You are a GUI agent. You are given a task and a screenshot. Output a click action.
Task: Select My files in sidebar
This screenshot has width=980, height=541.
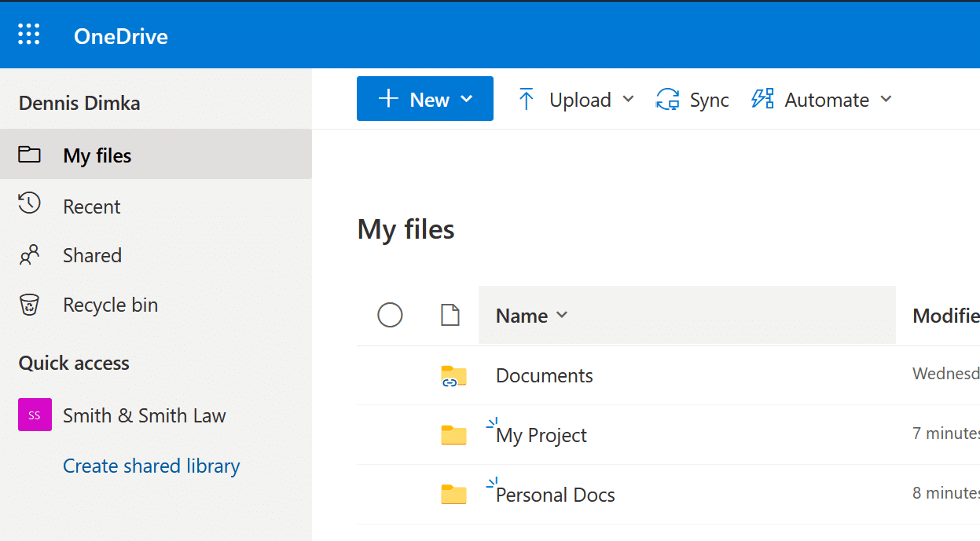(156, 155)
